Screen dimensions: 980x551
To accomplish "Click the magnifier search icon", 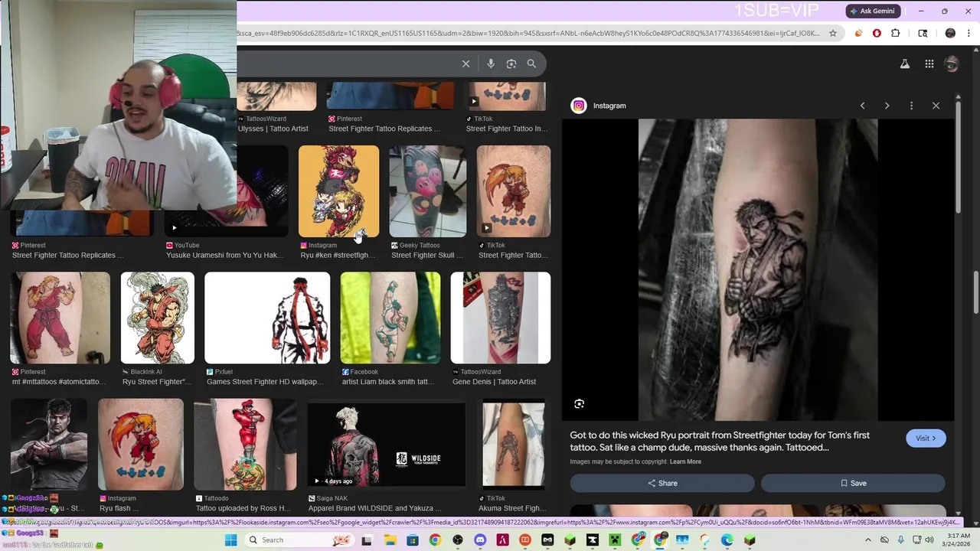I will point(531,64).
